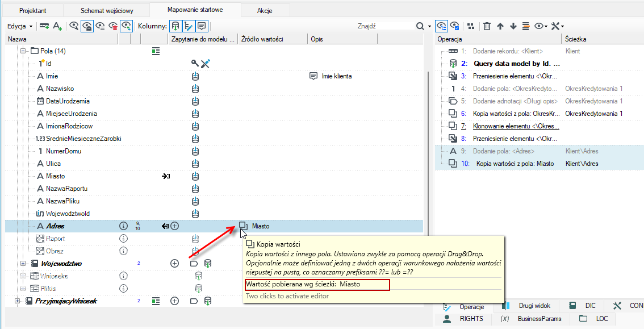Viewport: 644px width, 329px height.
Task: Toggle the eye with list lines filter
Action: 100,26
